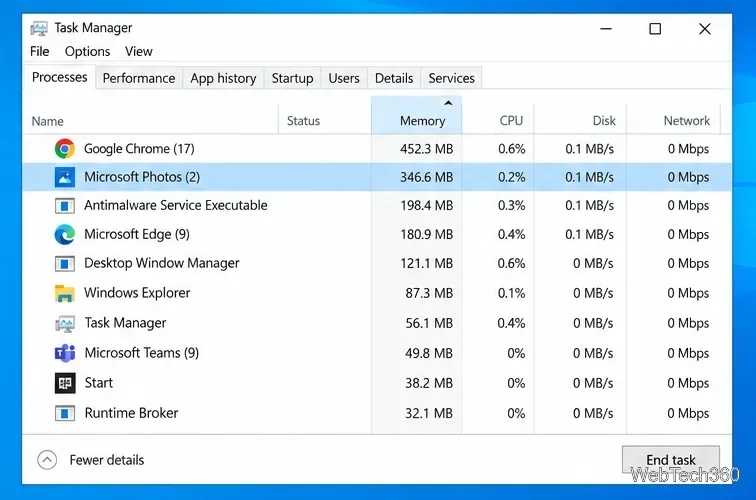Screen dimensions: 756x500
Task: Switch to the Services tab
Action: [x=451, y=78]
